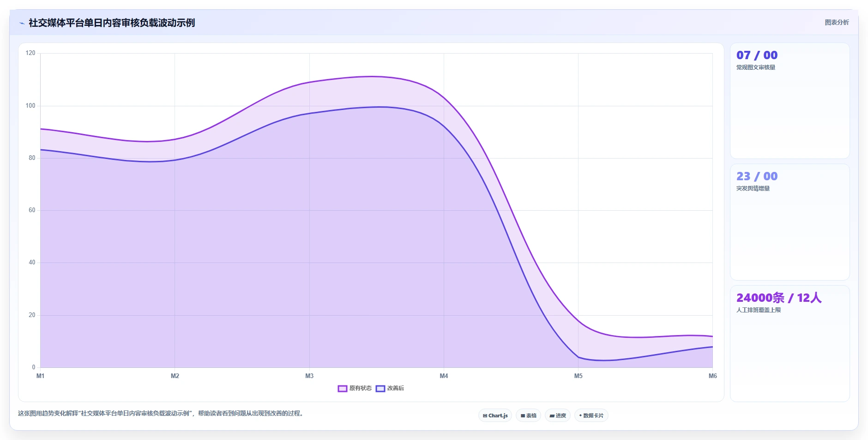Click the 表格 tag square icon
The width and height of the screenshot is (868, 440).
(x=523, y=416)
